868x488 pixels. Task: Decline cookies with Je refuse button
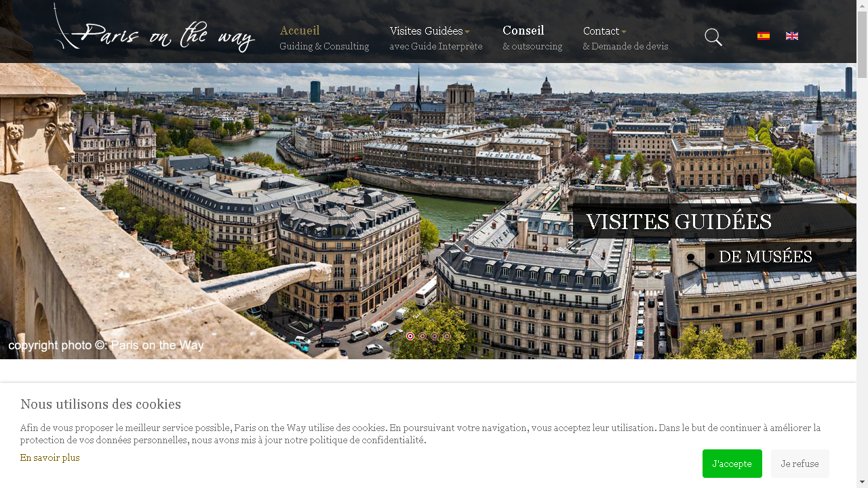click(800, 464)
